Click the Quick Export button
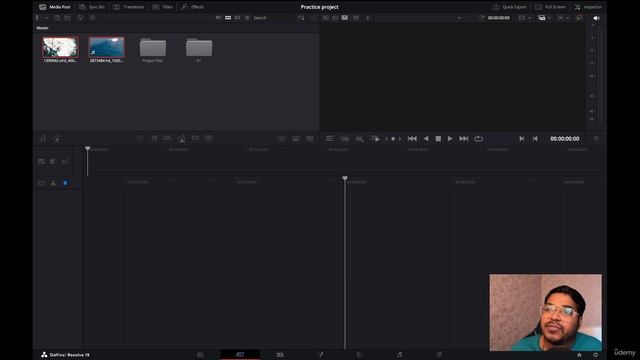 (510, 7)
